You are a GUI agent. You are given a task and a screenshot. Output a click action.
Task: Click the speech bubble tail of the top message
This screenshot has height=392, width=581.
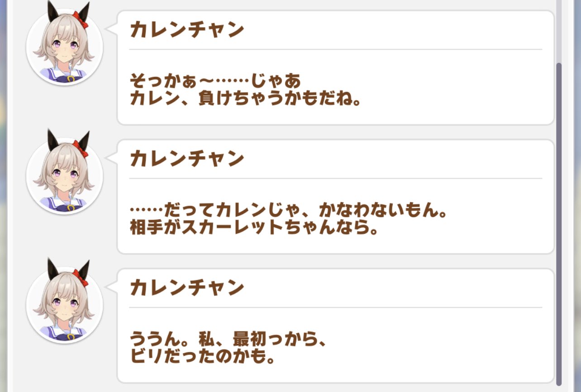coord(111,28)
